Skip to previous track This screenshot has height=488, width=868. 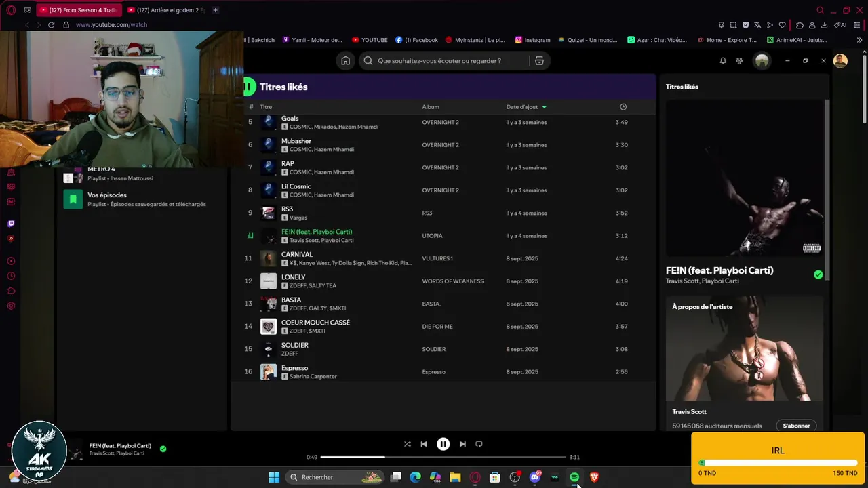[x=424, y=444]
